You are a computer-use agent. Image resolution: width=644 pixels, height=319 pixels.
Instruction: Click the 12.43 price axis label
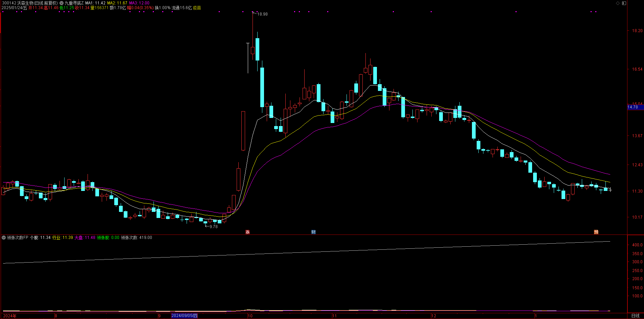[637, 165]
